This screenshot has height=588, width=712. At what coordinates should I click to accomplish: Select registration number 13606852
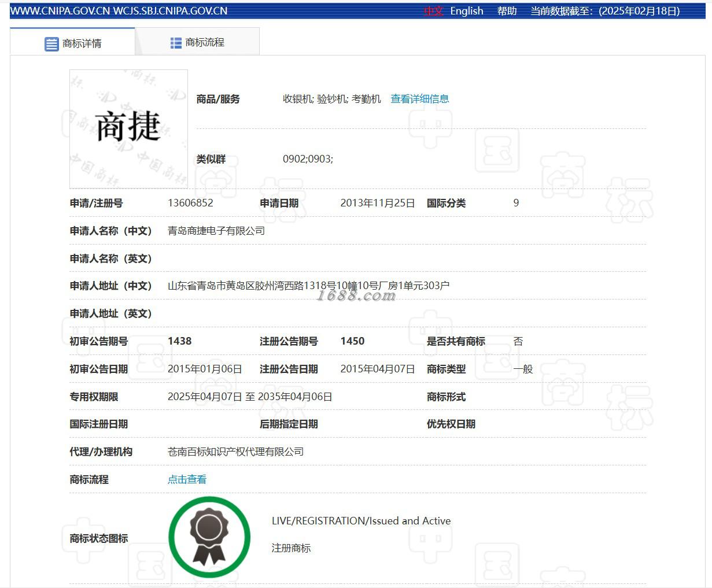click(190, 203)
